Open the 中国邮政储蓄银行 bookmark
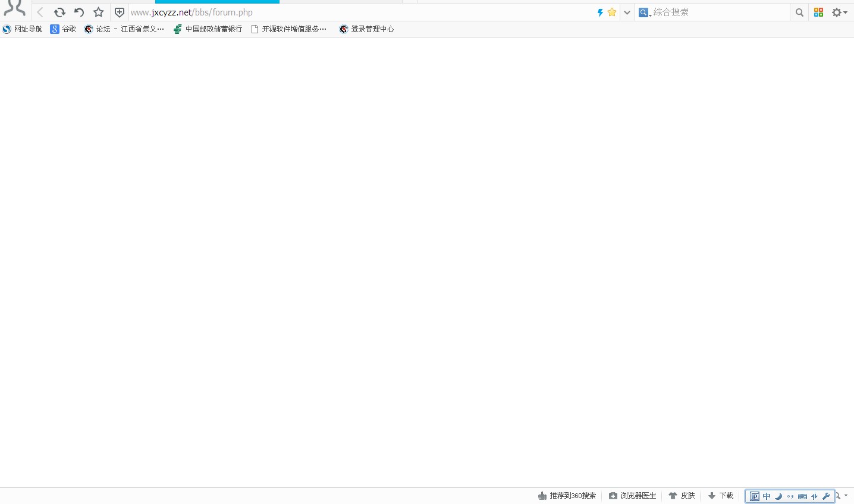Screen dimensions: 854x504 pos(208,29)
